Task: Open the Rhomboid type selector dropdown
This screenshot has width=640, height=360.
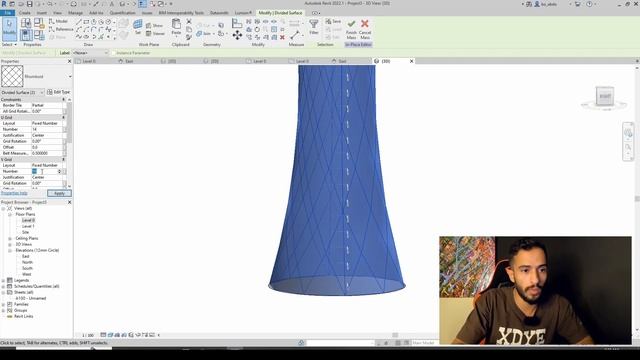Action: [x=70, y=76]
